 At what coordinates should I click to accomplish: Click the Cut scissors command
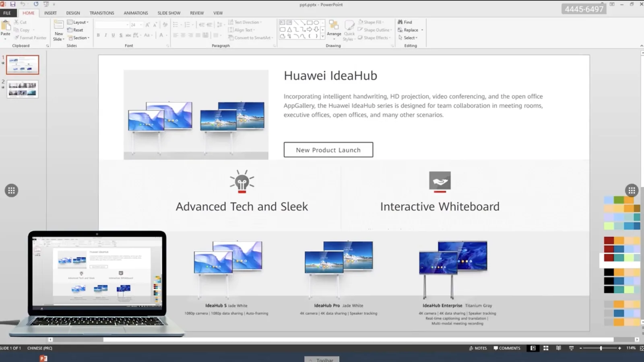click(20, 22)
